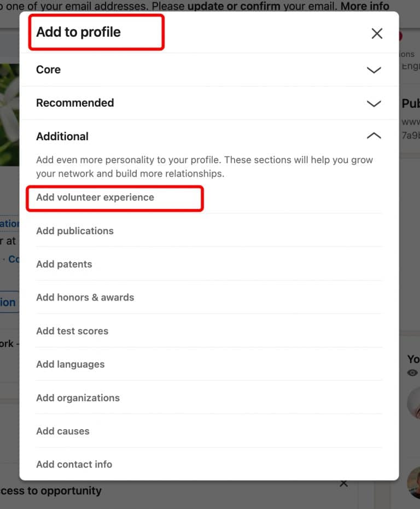Image resolution: width=420 pixels, height=509 pixels.
Task: Open Add languages
Action: click(x=69, y=364)
